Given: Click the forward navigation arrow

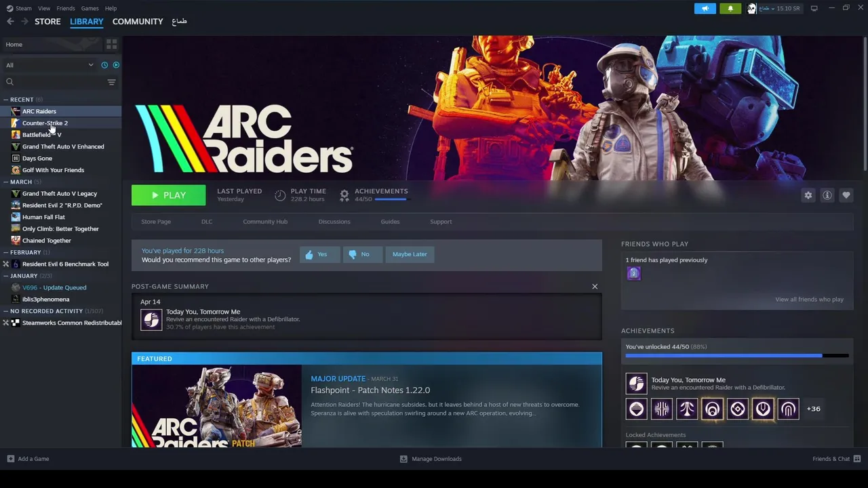Looking at the screenshot, I should tap(24, 22).
